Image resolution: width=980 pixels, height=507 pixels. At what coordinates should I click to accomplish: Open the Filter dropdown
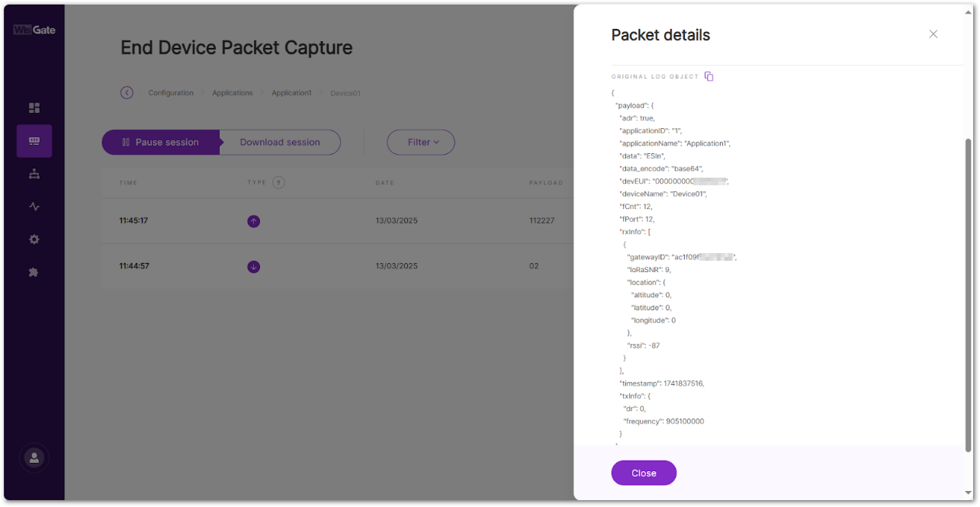pos(420,142)
